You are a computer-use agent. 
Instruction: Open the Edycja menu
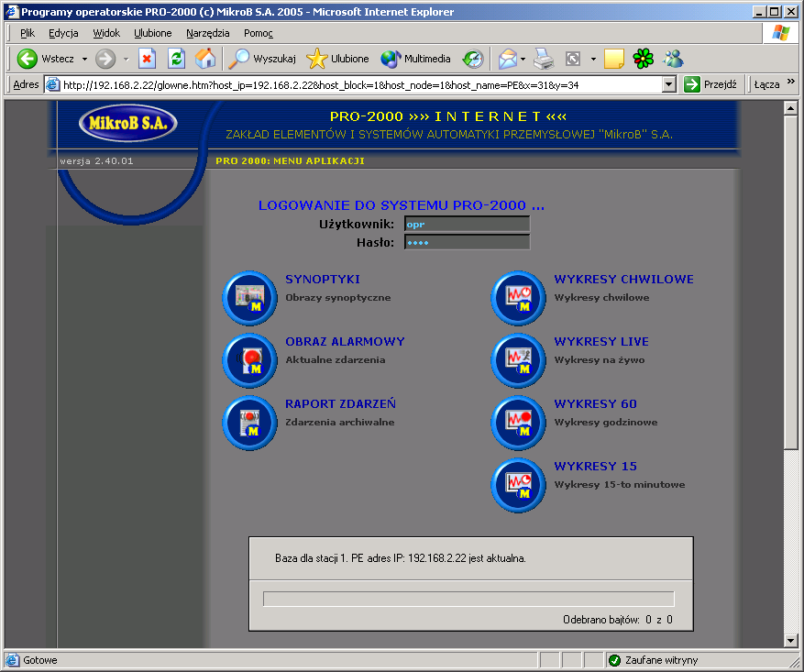tap(63, 33)
